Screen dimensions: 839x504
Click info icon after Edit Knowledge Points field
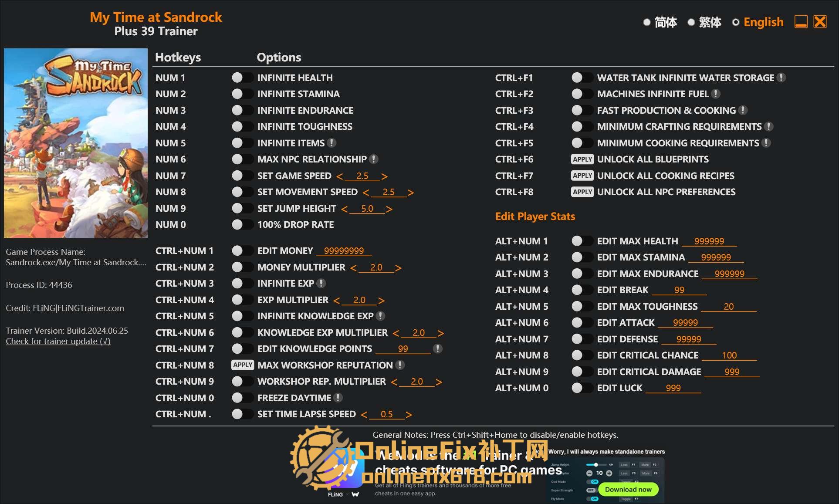[438, 349]
